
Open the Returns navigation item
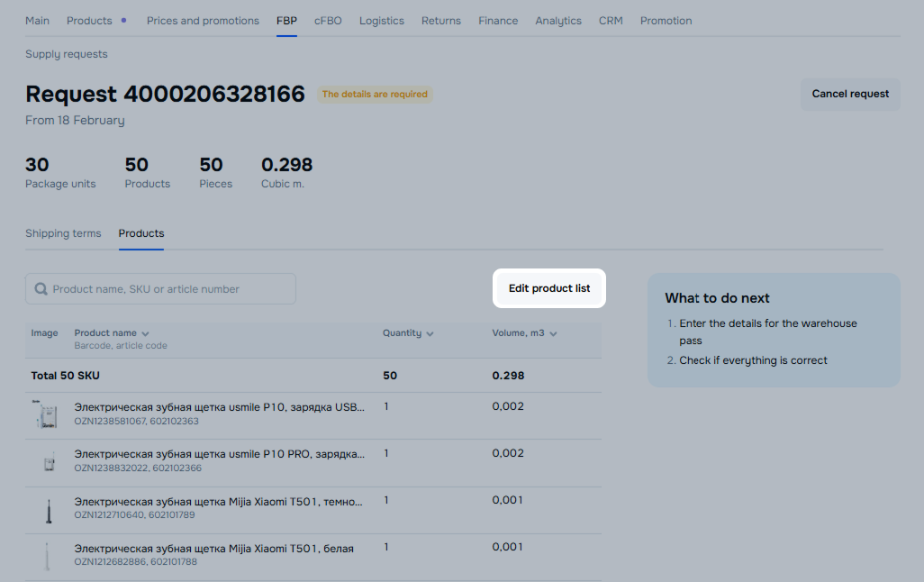click(x=440, y=21)
